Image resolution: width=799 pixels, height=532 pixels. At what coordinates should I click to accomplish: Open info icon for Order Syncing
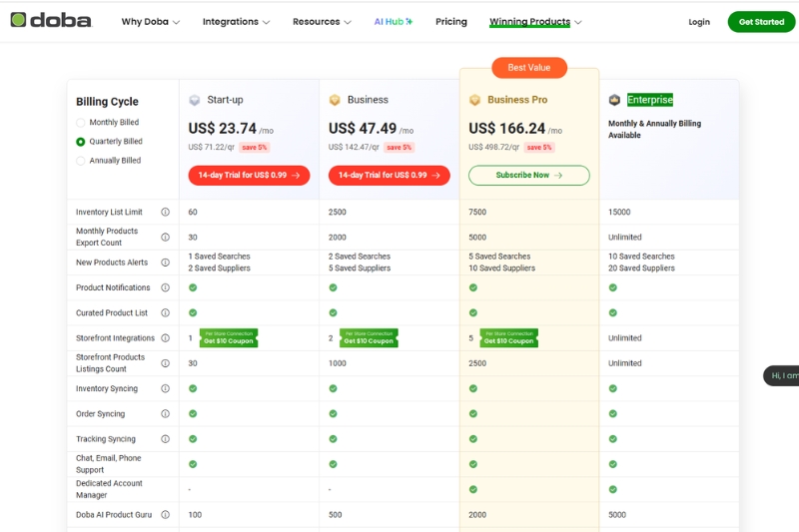coord(165,413)
